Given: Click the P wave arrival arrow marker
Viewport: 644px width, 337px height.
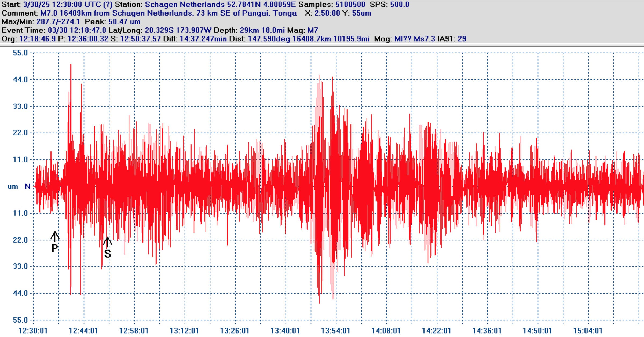Looking at the screenshot, I should pos(55,237).
